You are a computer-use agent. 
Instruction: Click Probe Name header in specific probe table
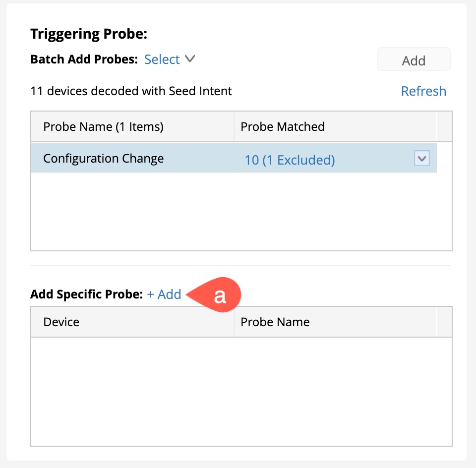click(275, 322)
